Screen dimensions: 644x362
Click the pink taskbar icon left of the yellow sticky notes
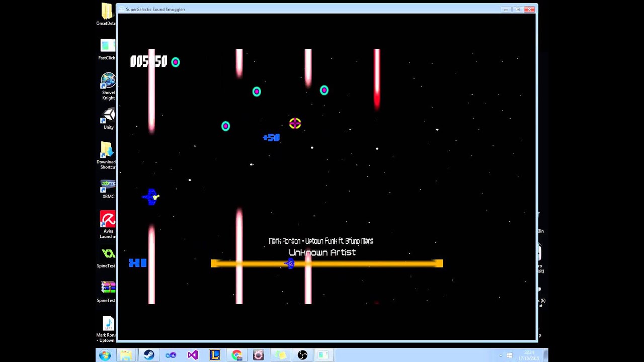258,355
